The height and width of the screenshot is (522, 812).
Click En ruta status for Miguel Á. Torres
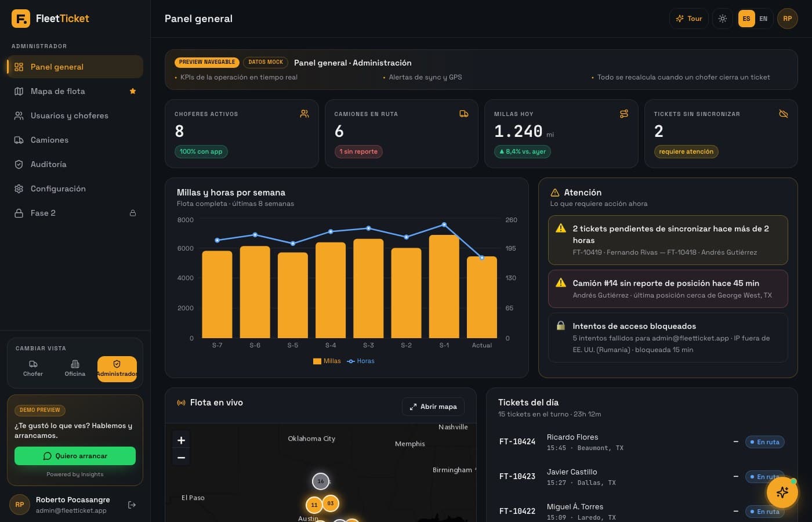coord(764,512)
